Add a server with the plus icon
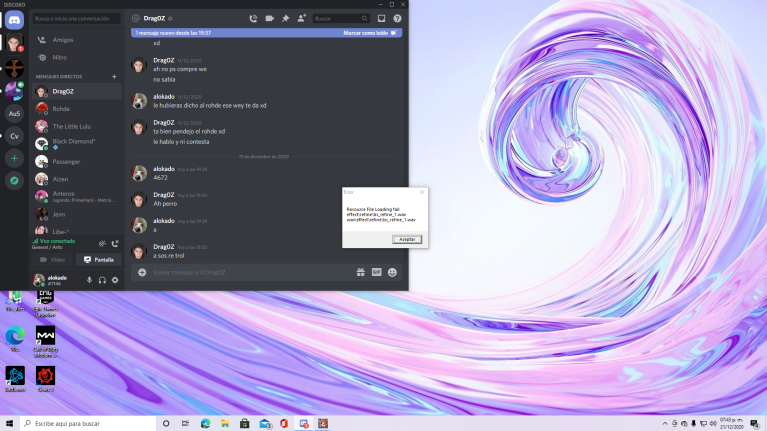 pos(14,159)
